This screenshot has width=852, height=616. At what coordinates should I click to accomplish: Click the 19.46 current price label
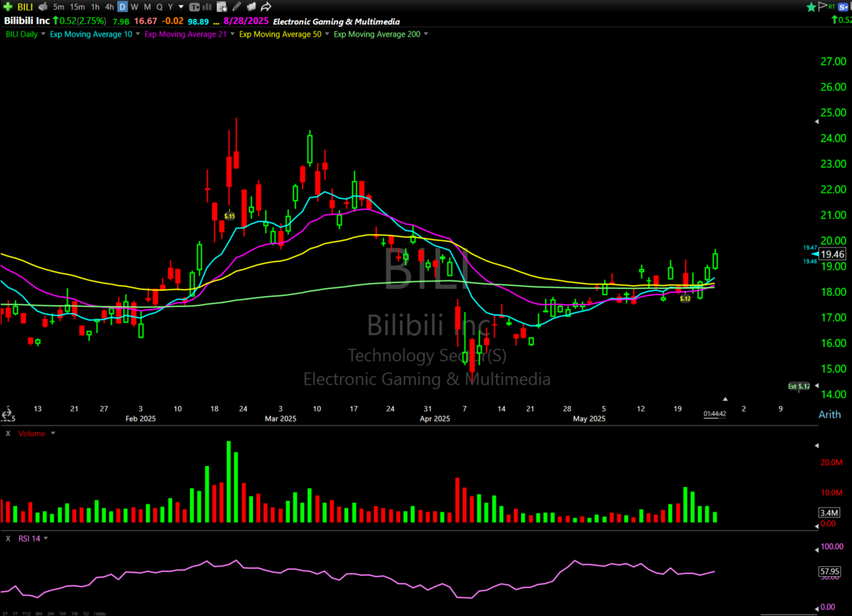832,254
